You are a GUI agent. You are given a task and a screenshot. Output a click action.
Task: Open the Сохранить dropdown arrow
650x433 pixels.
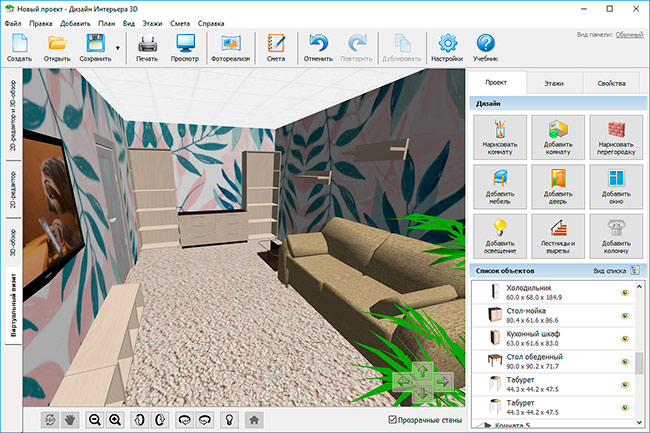coord(118,47)
